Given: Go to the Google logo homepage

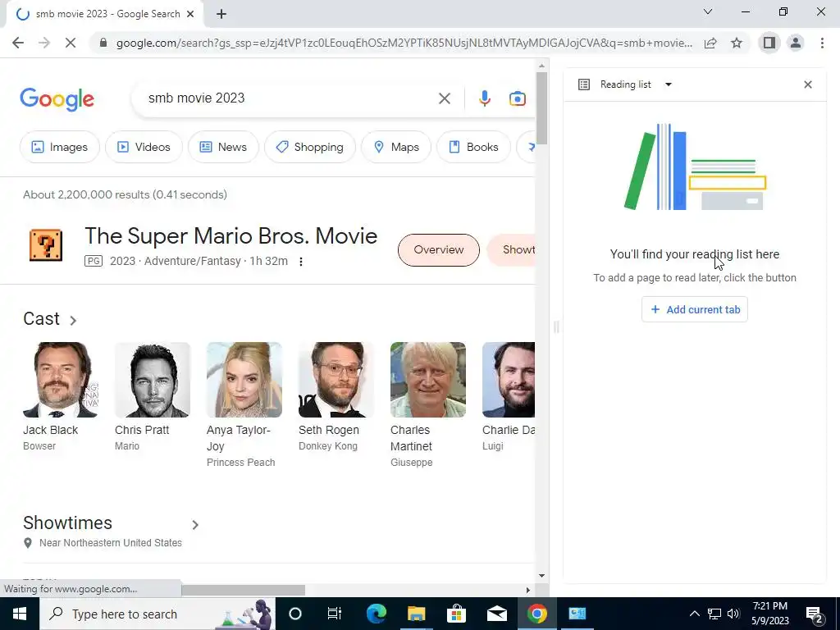Looking at the screenshot, I should point(57,99).
